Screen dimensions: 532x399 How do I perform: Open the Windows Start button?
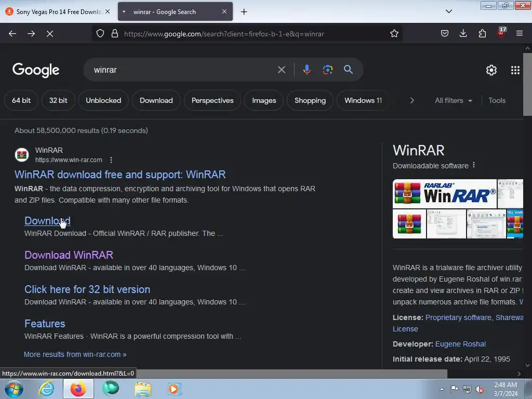click(x=13, y=389)
